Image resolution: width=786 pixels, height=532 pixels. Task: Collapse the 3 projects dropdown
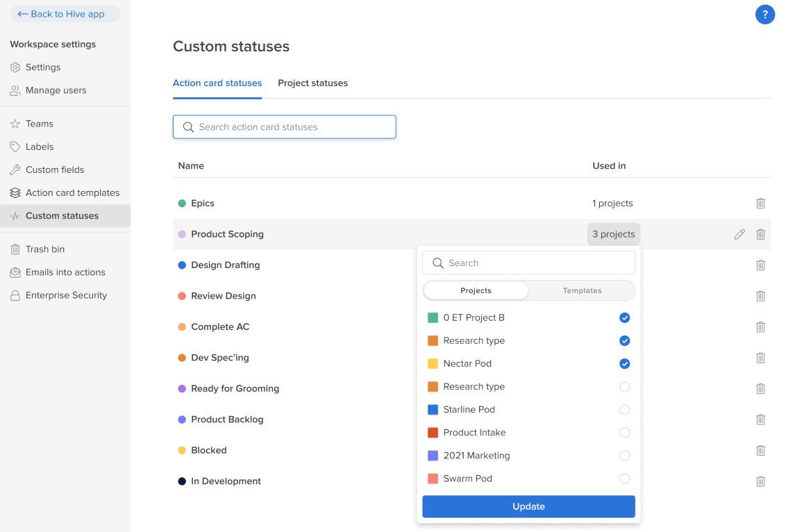coord(613,234)
